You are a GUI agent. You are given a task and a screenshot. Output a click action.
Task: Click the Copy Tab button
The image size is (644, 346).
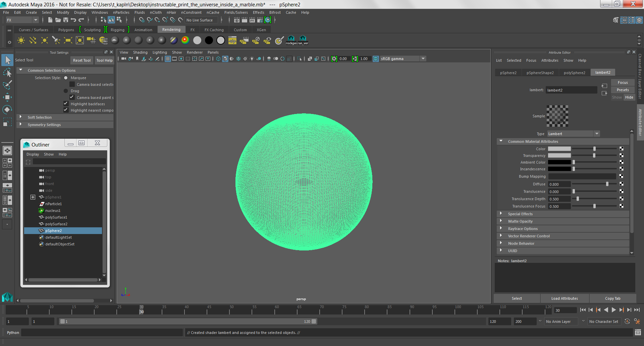tap(612, 298)
